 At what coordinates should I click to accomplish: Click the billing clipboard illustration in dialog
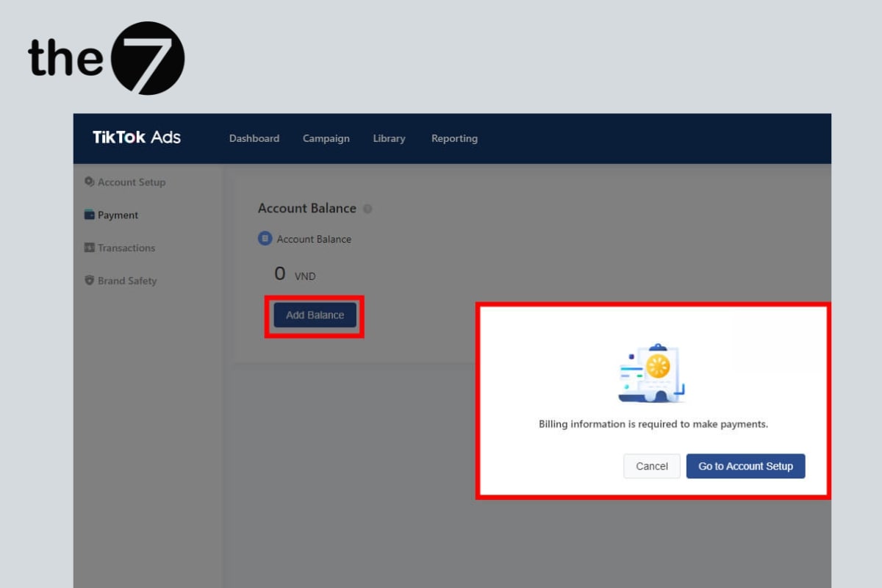653,373
